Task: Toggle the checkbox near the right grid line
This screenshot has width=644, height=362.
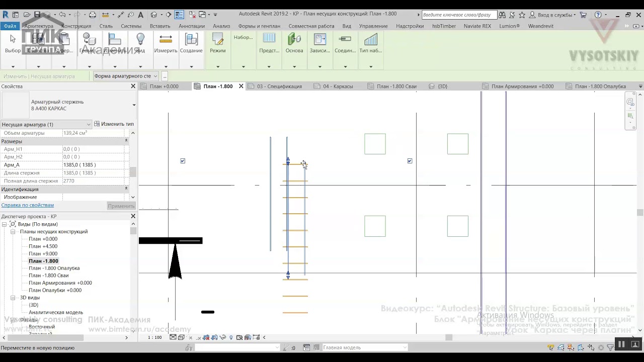Action: [410, 161]
